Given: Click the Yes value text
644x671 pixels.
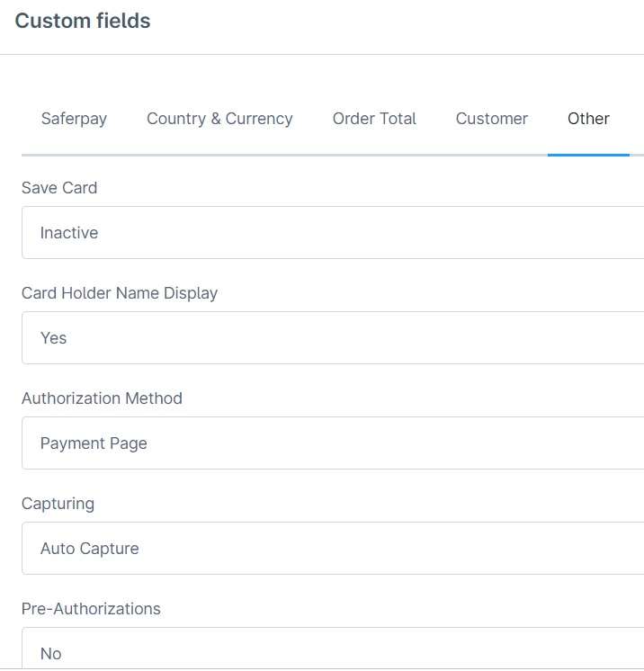Looking at the screenshot, I should (x=54, y=338).
